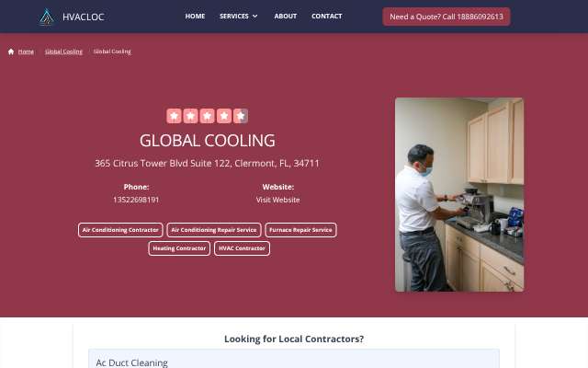
Task: Go to the Contact page
Action: pyautogui.click(x=327, y=17)
